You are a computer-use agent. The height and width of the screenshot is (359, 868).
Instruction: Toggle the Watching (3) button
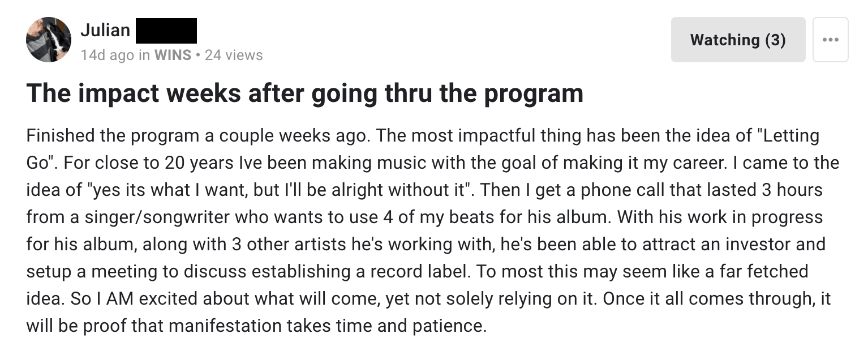pos(738,40)
